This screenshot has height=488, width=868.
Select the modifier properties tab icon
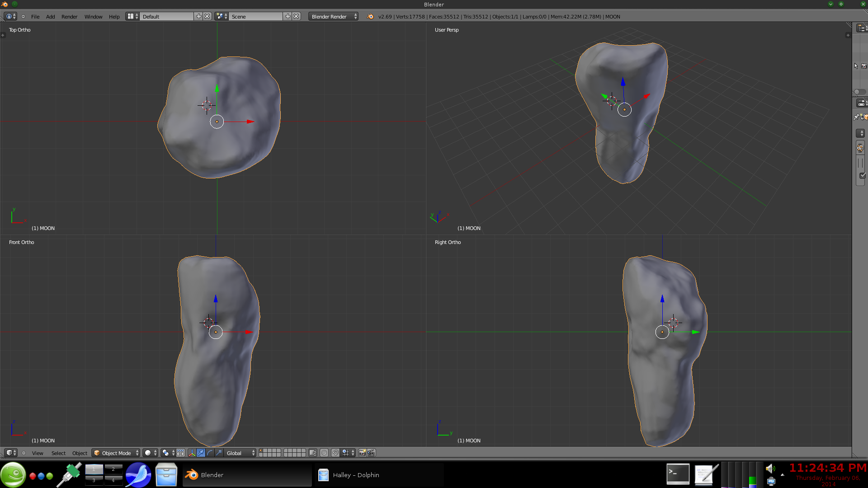pos(860,148)
